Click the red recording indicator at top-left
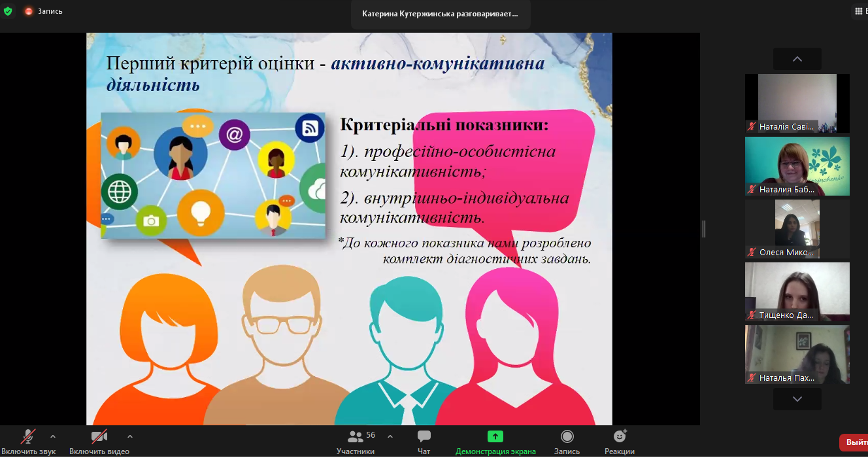The image size is (868, 458). coord(29,11)
